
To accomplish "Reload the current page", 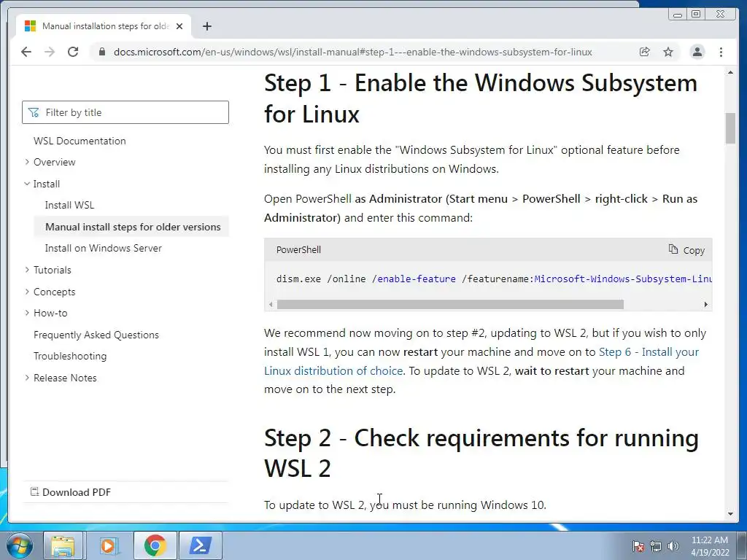I will [73, 52].
